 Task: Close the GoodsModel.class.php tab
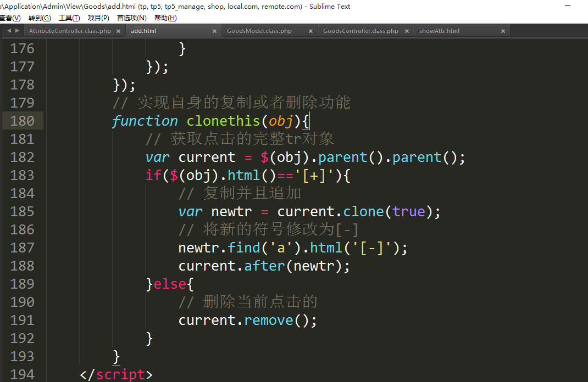click(x=310, y=31)
